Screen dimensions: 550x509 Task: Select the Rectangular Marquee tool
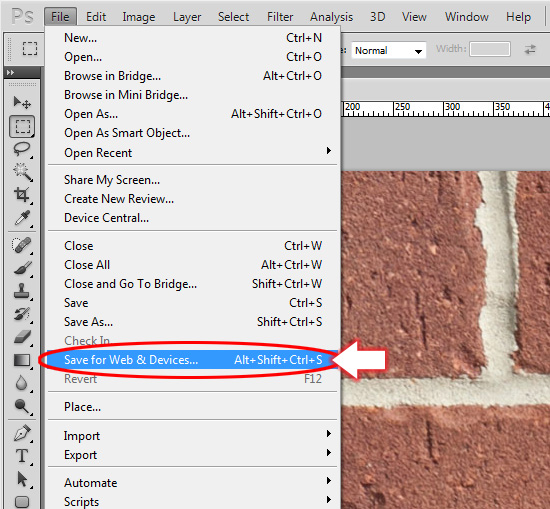point(22,126)
